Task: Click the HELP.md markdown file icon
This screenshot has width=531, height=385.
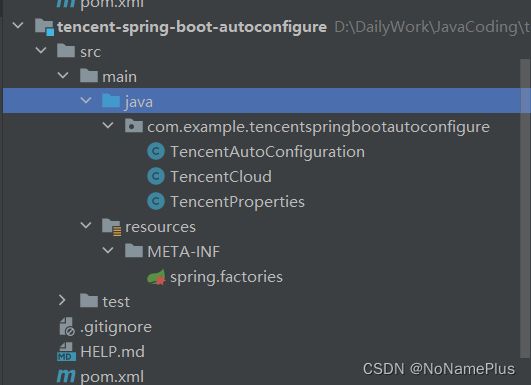Action: pos(66,352)
